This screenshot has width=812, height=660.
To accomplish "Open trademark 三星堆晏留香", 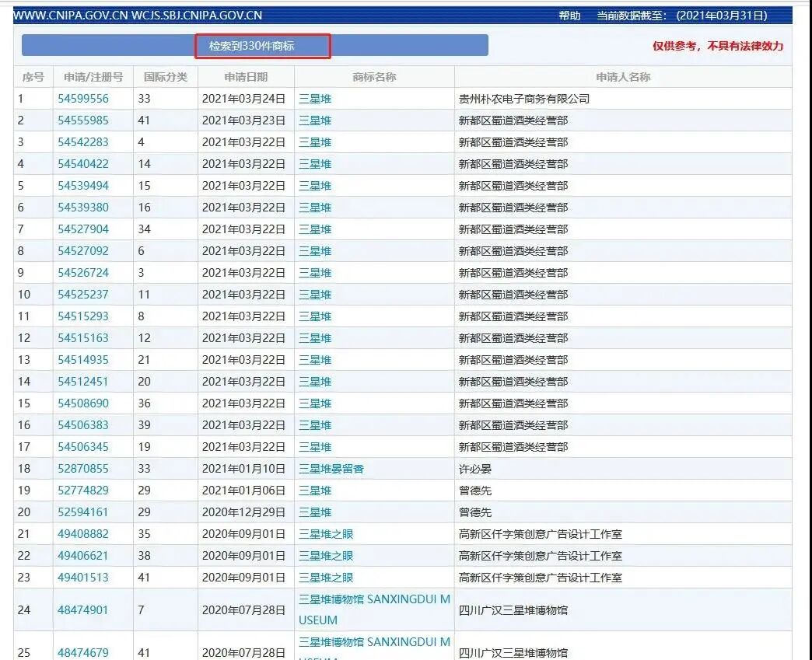I will pyautogui.click(x=331, y=468).
